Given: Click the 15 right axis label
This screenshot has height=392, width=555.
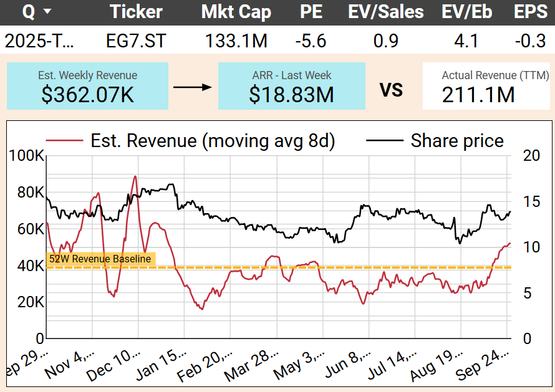Looking at the screenshot, I should (x=532, y=202).
